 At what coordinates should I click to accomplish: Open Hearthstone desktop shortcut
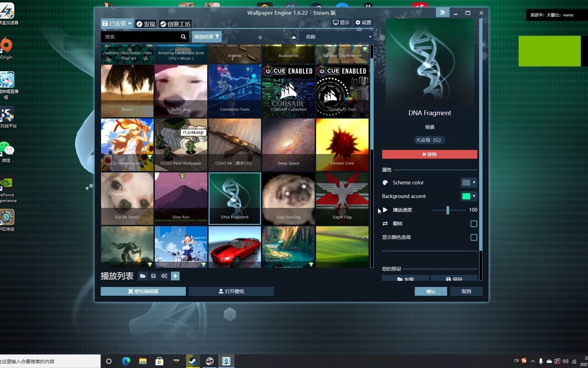7,220
